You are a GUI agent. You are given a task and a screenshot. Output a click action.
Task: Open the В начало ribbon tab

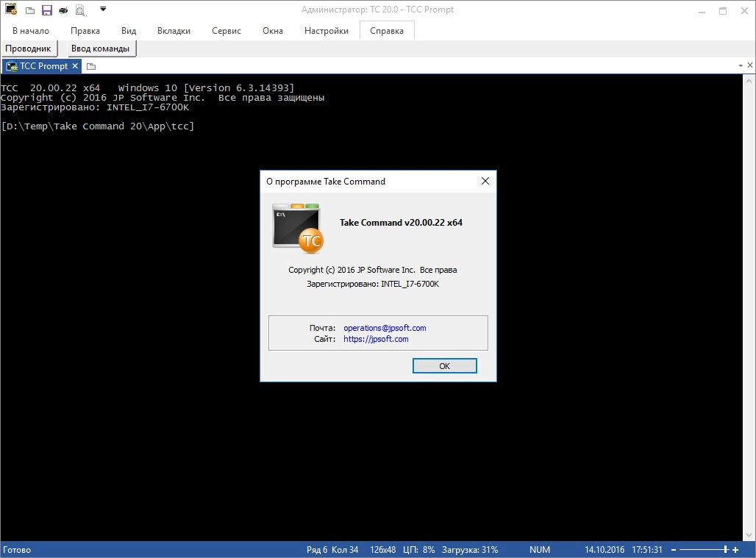[31, 31]
